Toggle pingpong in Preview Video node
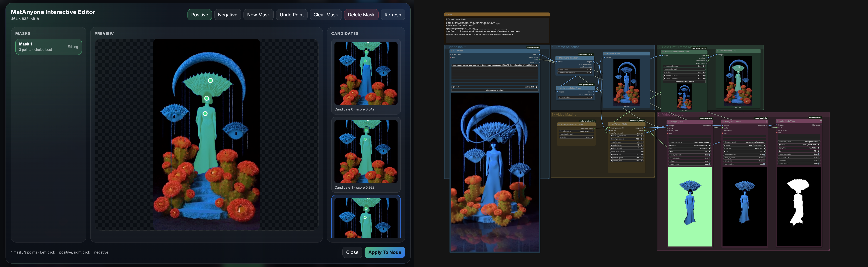Image resolution: width=868 pixels, height=267 pixels. pos(690,161)
